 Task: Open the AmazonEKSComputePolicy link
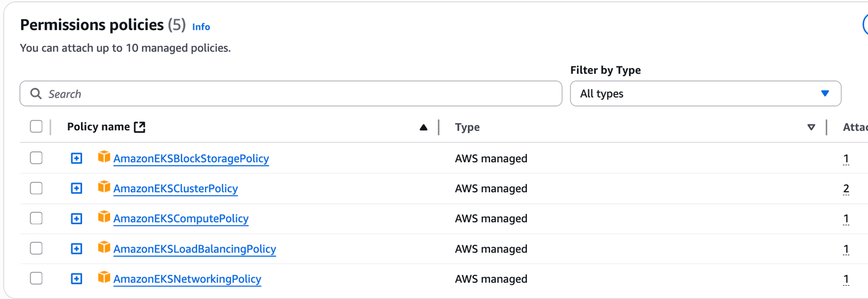[x=181, y=219]
